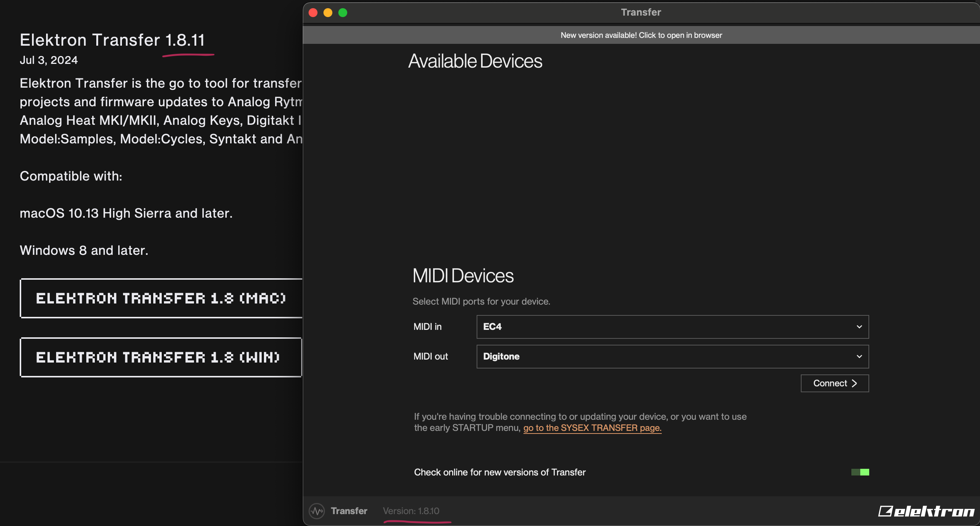
Task: Click 'Select MIDI ports for your device.' text
Action: tap(481, 301)
